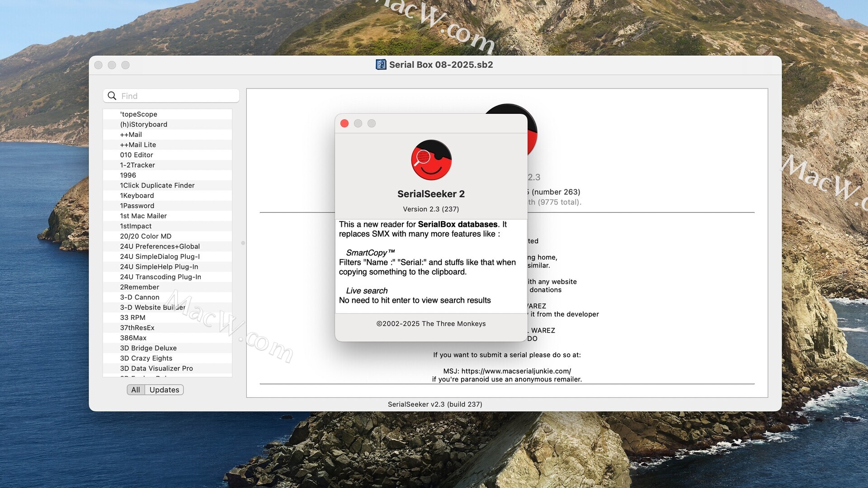Click the Serial Box 08-2025.sb2 window title

[441, 65]
